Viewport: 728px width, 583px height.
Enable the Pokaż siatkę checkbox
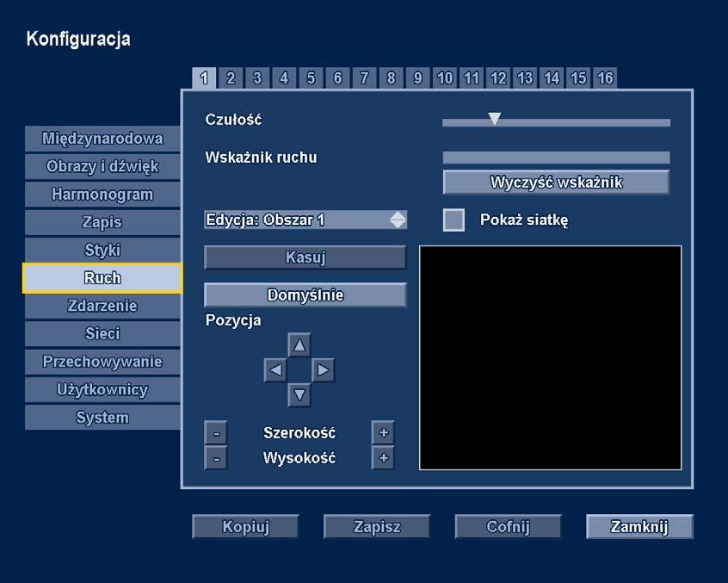coord(453,220)
